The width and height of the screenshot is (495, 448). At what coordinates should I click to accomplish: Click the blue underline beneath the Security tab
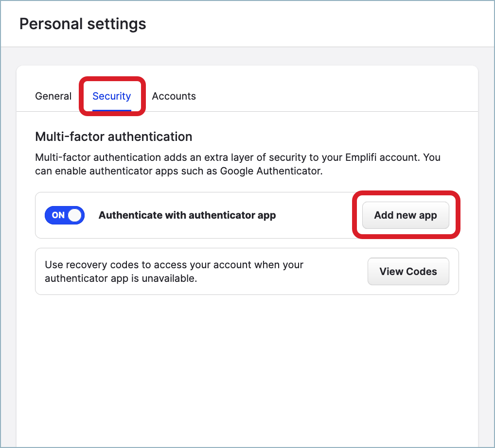pyautogui.click(x=111, y=110)
